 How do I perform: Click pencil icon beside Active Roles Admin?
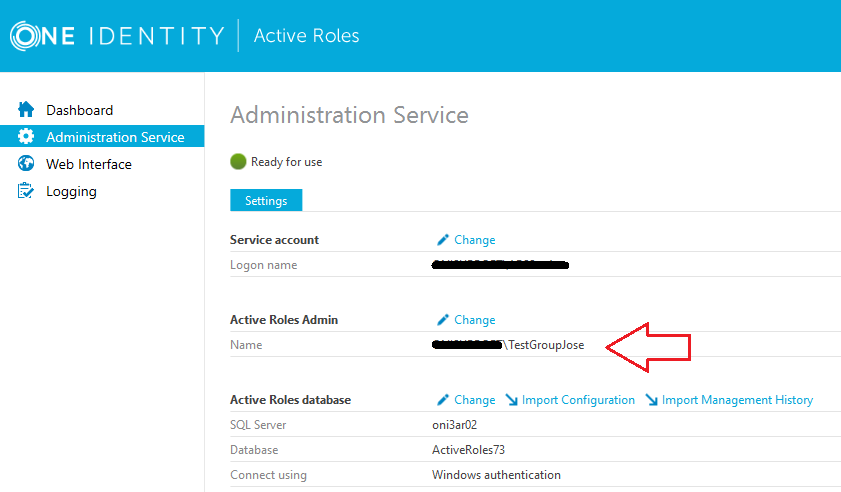443,320
